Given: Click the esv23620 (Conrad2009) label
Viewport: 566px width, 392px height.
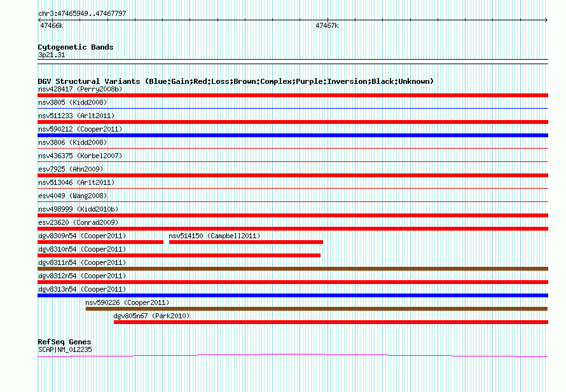Looking at the screenshot, I should [x=78, y=222].
